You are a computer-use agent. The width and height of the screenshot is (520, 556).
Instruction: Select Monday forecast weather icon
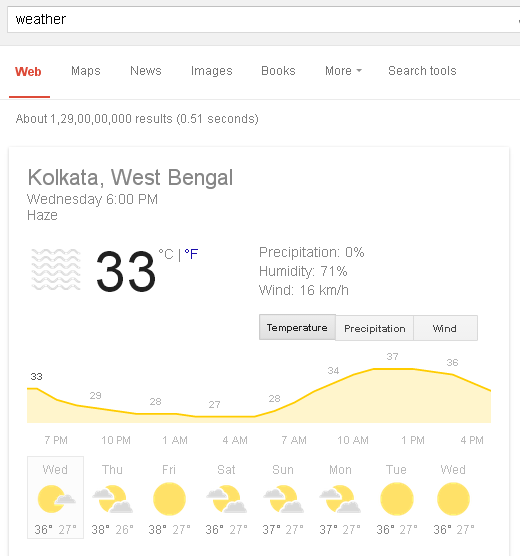click(x=340, y=499)
